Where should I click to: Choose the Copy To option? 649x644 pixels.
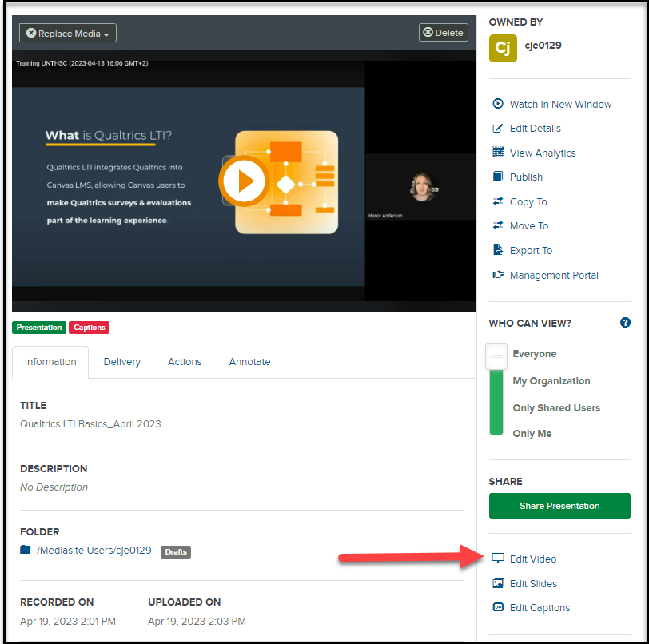pyautogui.click(x=528, y=202)
